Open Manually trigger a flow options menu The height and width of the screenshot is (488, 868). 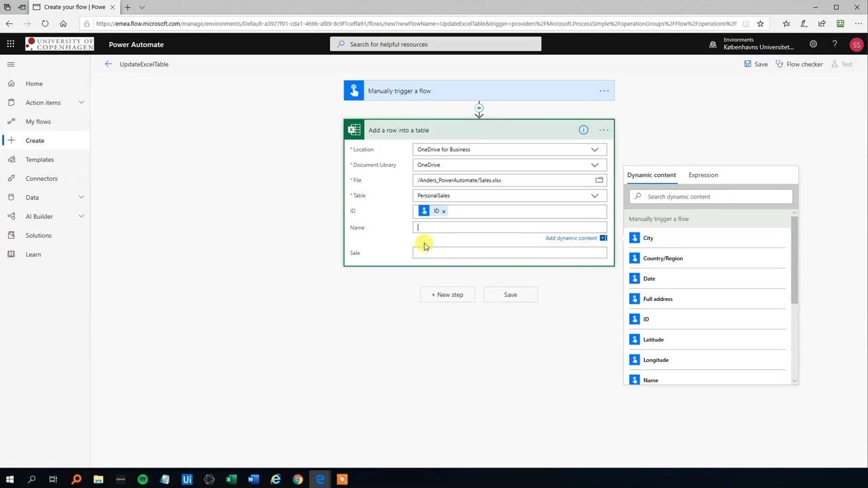[604, 91]
